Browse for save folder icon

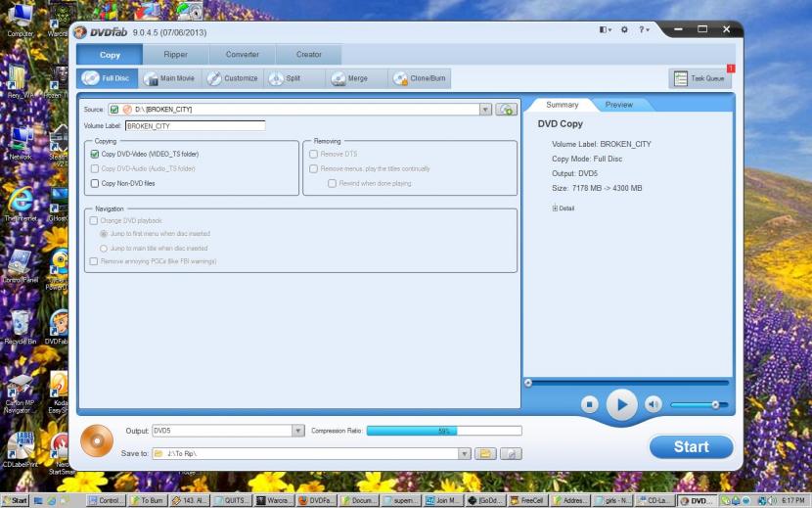point(485,454)
